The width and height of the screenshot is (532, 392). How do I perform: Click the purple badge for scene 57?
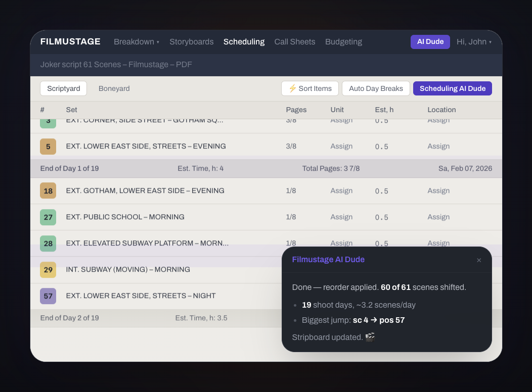(48, 296)
